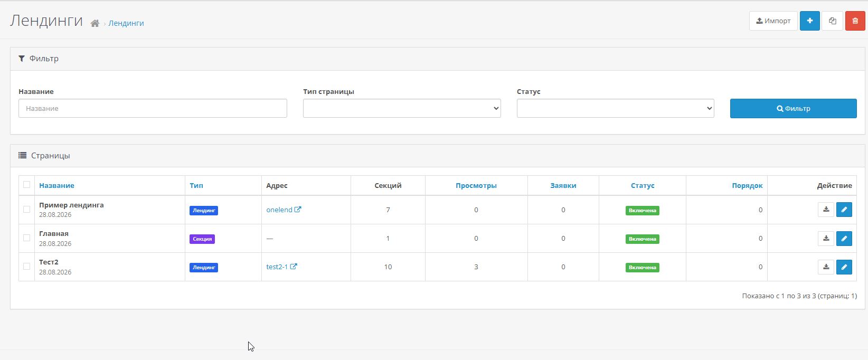Open Лендинги breadcrumb link

126,23
